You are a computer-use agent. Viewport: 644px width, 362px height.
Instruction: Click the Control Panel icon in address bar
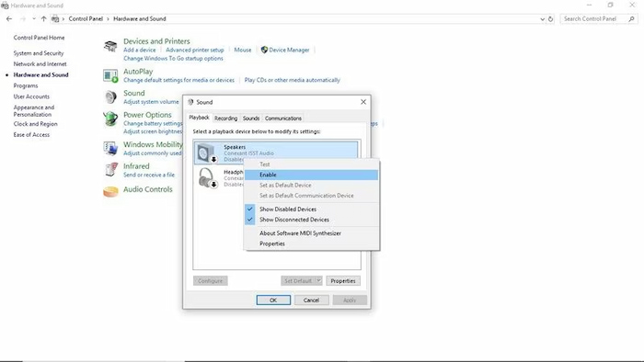[x=55, y=19]
